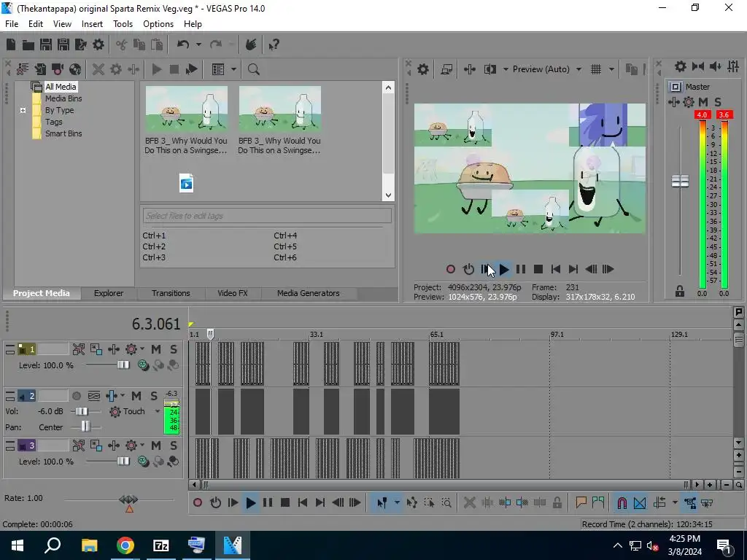Switch to the Transitions tab

click(x=171, y=293)
